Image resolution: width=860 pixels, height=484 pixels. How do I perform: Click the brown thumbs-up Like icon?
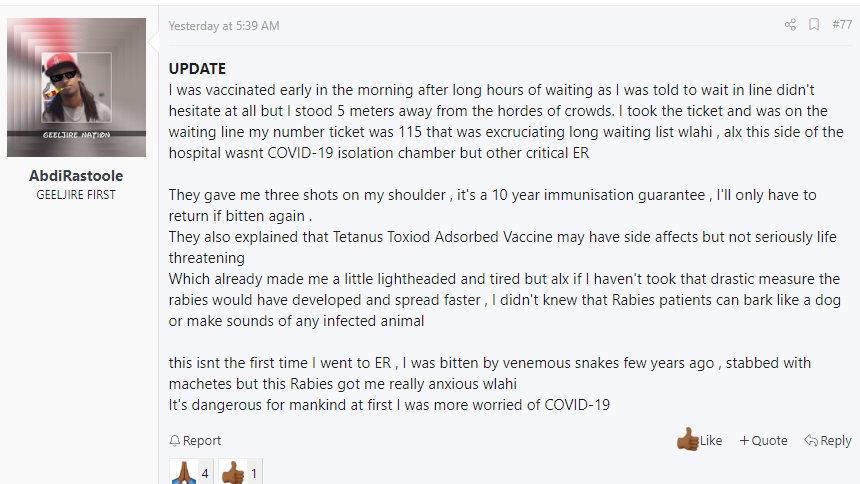[687, 439]
